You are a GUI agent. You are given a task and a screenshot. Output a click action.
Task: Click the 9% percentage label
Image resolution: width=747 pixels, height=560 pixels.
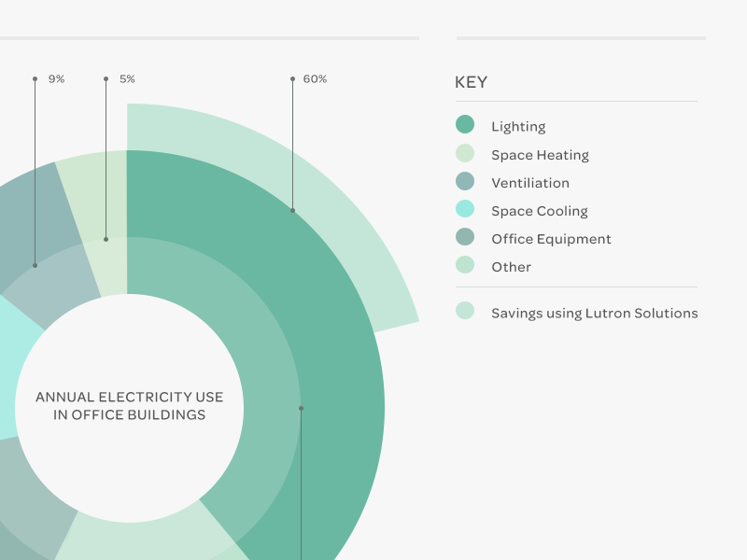click(56, 79)
